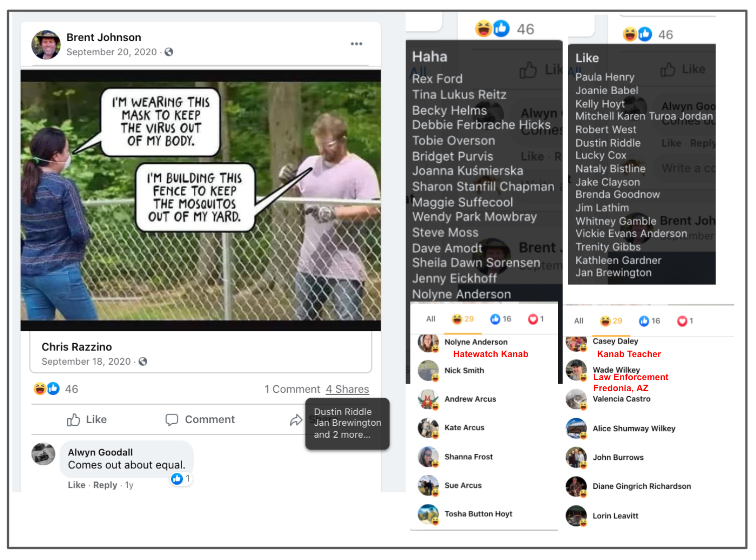Click Reply under Alwyn Goodall's comment
Image resolution: width=756 pixels, height=560 pixels.
pyautogui.click(x=105, y=485)
